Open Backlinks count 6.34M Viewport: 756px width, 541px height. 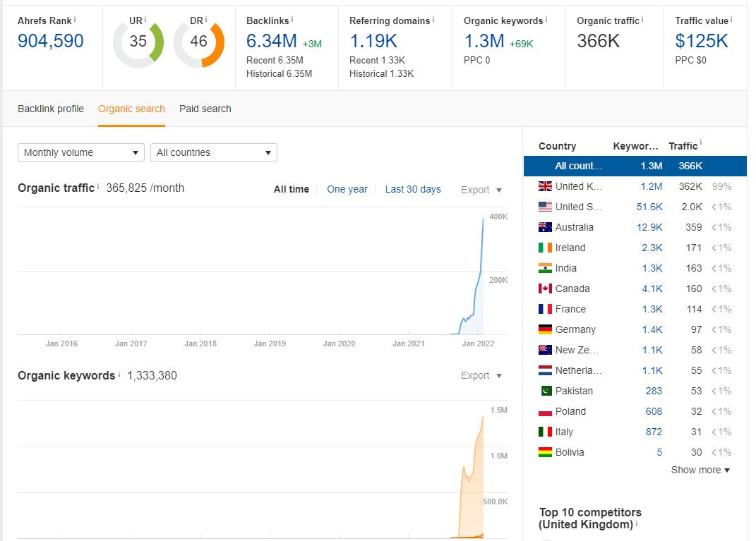272,41
